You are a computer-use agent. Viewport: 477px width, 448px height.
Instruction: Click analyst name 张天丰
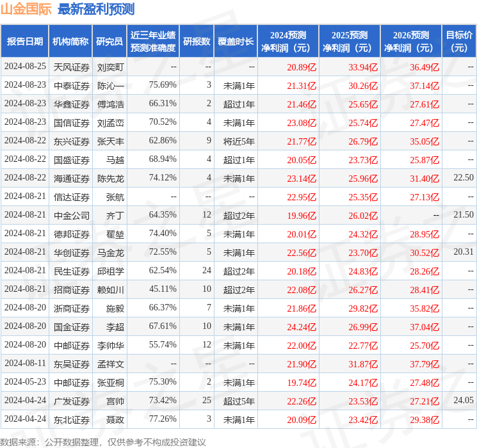click(110, 141)
